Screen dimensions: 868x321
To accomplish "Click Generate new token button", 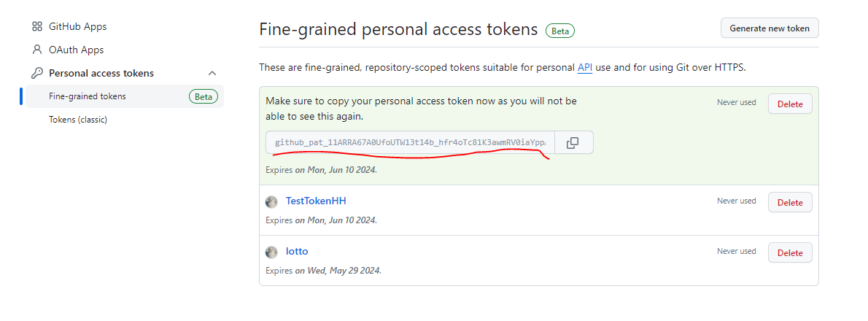I will pos(770,28).
